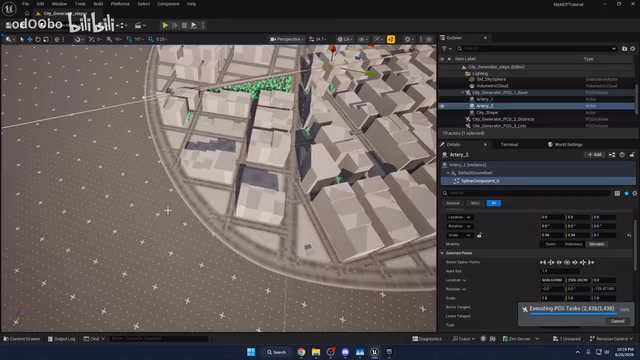Toggle favorites star filter in Details
640x360 pixels.
coord(626,193)
